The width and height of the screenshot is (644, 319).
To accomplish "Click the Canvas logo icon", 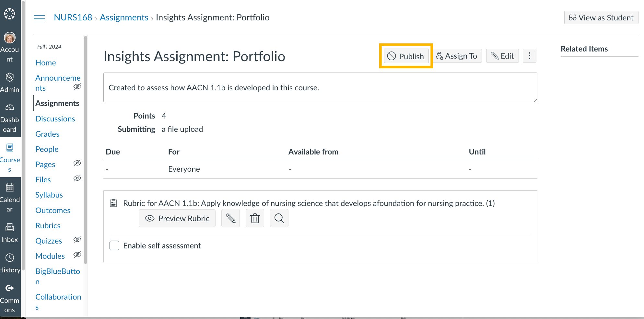I will [x=10, y=14].
